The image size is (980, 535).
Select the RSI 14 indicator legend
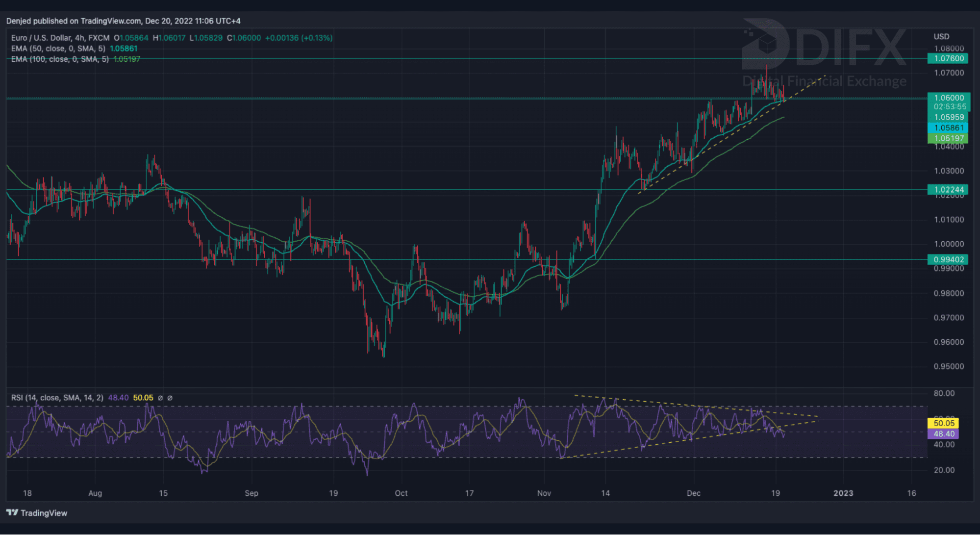click(57, 398)
